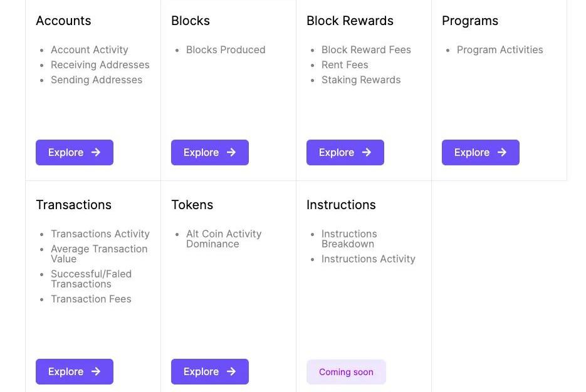Viewport: 586px width, 392px height.
Task: Select Program Activities link
Action: pyautogui.click(x=500, y=49)
